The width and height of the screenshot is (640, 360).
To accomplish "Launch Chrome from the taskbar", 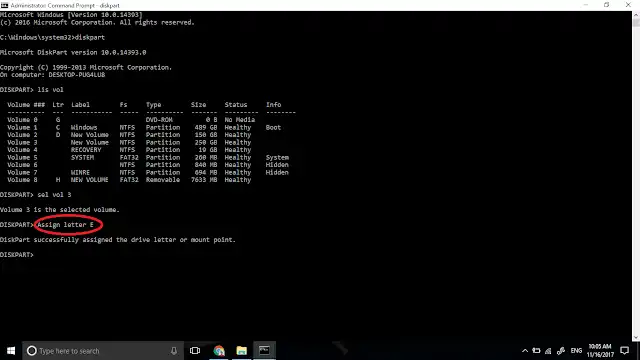I will click(219, 351).
